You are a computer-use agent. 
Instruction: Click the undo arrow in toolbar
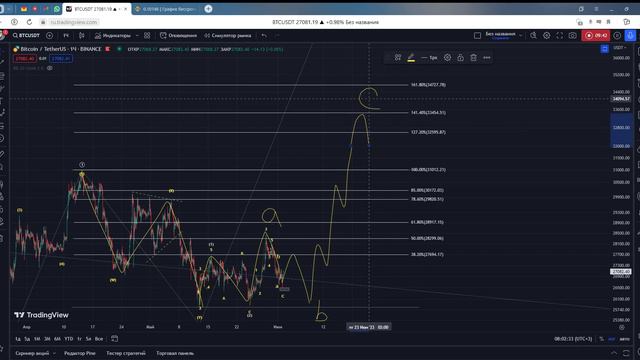264,36
